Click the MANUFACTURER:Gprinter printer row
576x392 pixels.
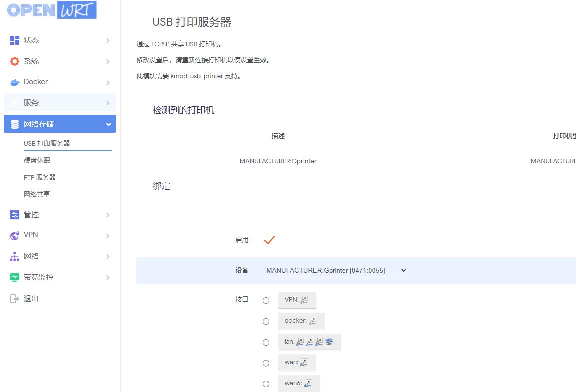(x=278, y=161)
